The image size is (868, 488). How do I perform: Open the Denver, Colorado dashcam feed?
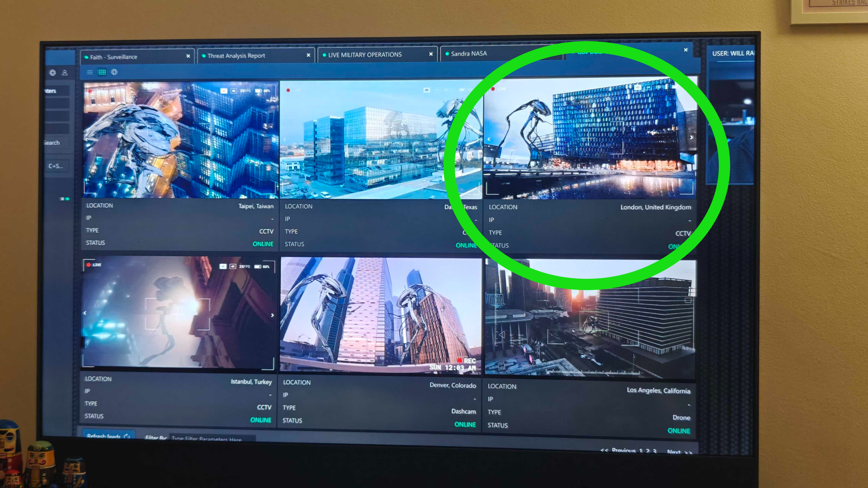[381, 315]
